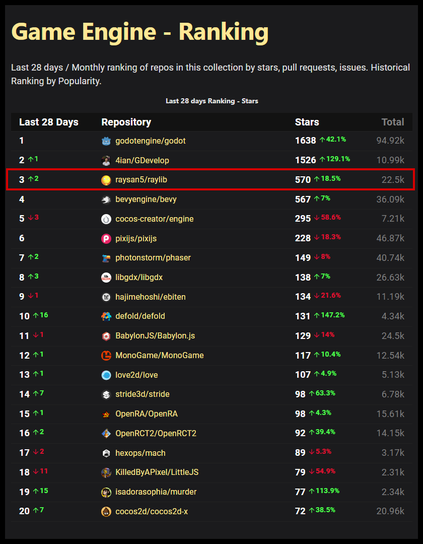Click the hexops mach icon
This screenshot has width=423, height=544.
coord(106,453)
